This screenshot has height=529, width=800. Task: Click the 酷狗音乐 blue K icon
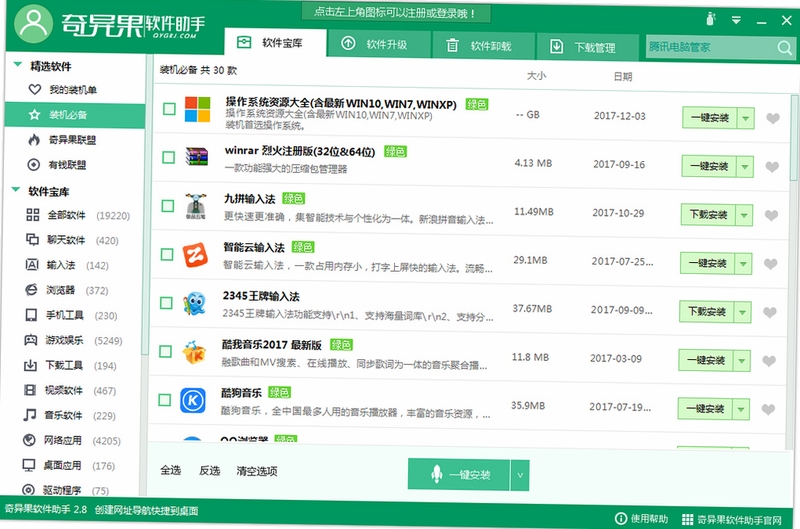(x=193, y=400)
